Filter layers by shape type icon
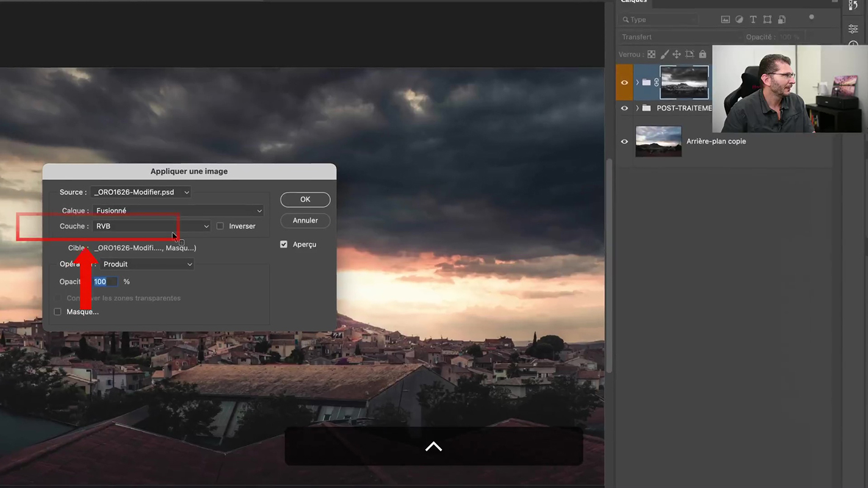This screenshot has width=868, height=488. 767,20
